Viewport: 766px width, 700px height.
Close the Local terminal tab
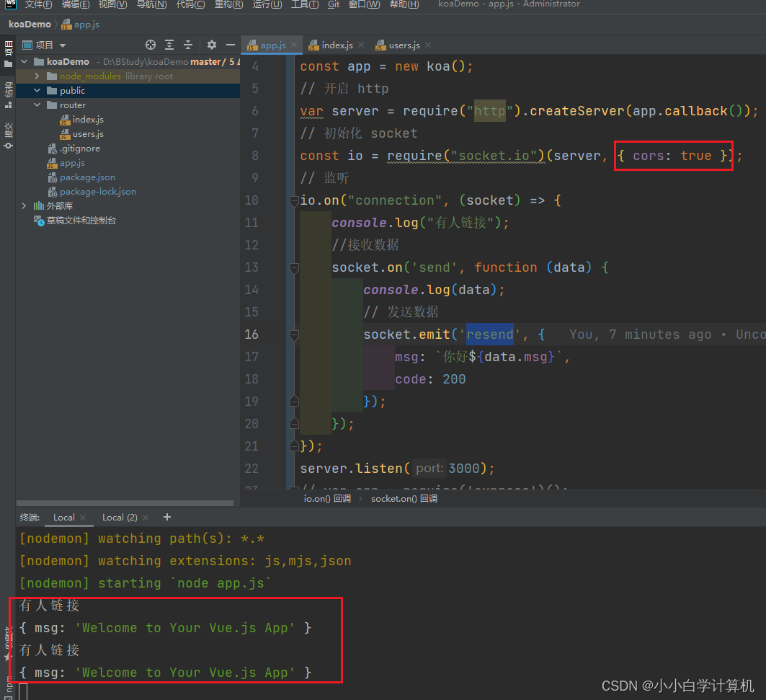click(83, 517)
